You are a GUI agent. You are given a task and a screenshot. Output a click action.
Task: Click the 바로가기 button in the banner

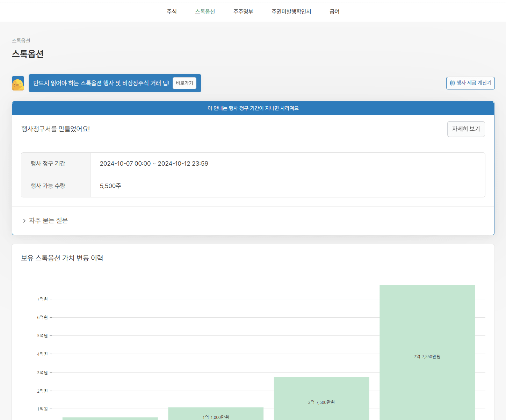(x=185, y=83)
